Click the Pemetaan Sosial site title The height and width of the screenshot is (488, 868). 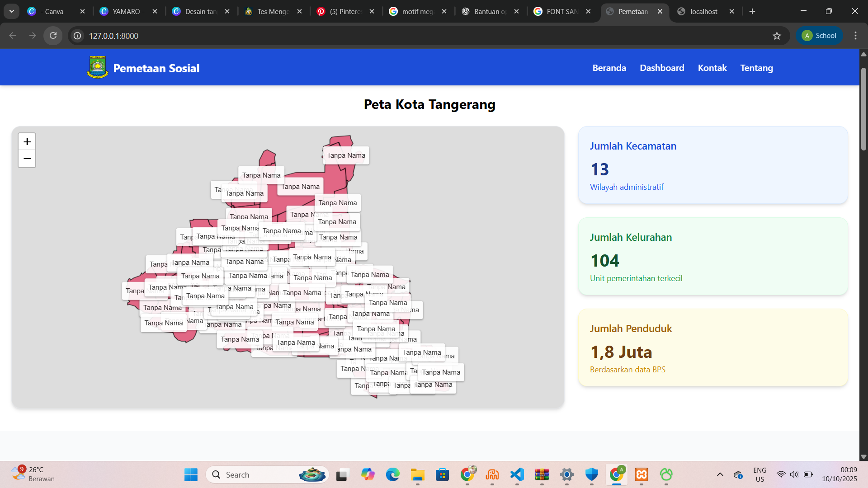156,68
